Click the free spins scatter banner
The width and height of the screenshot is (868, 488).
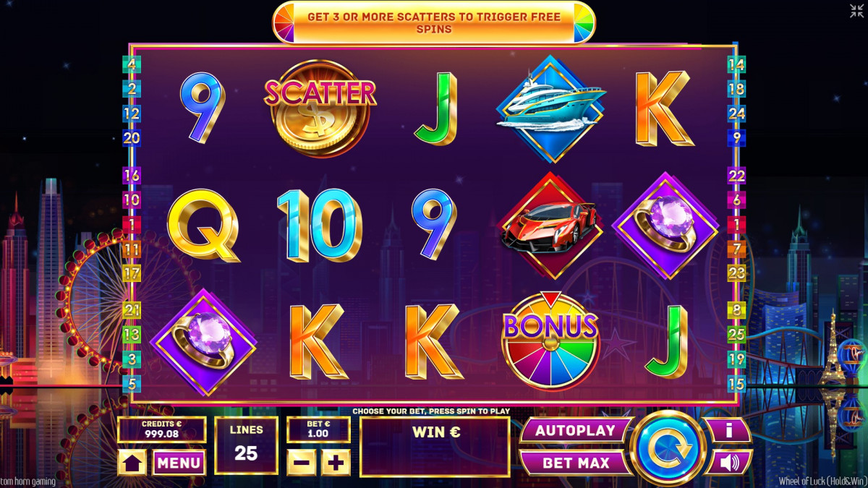(x=434, y=22)
